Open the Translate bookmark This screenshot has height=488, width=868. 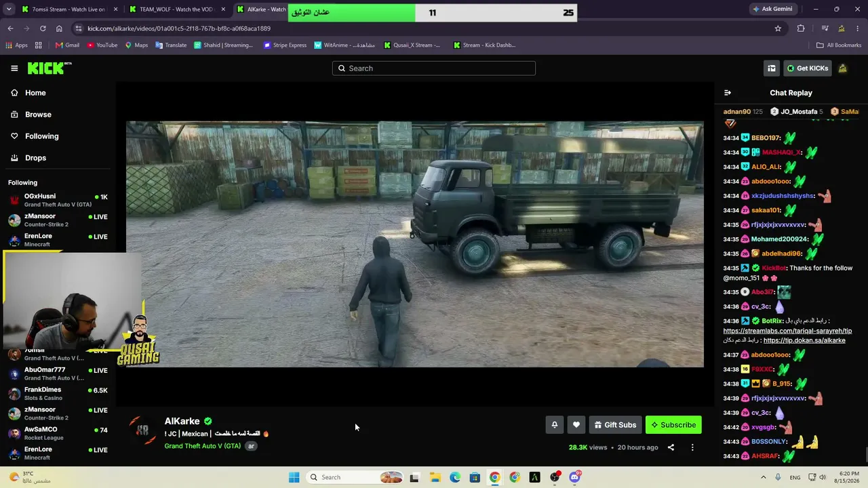[x=171, y=45]
